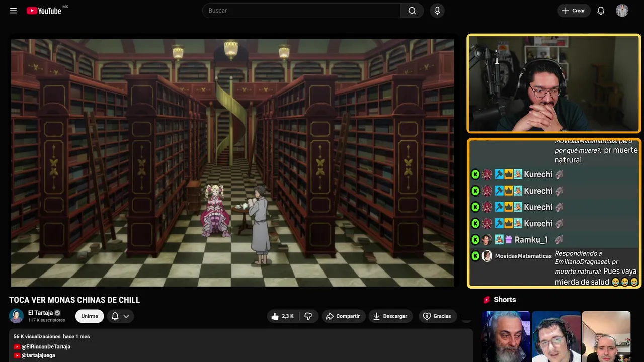
Task: Open @ElRinconDeTartaja channel link
Action: click(x=46, y=347)
